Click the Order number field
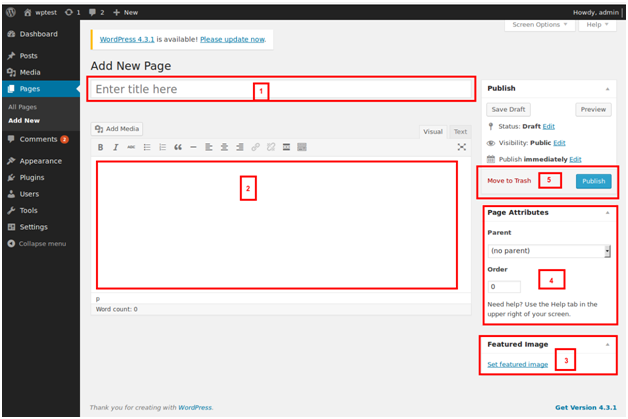Viewport: 628px width, 419px height. (504, 287)
